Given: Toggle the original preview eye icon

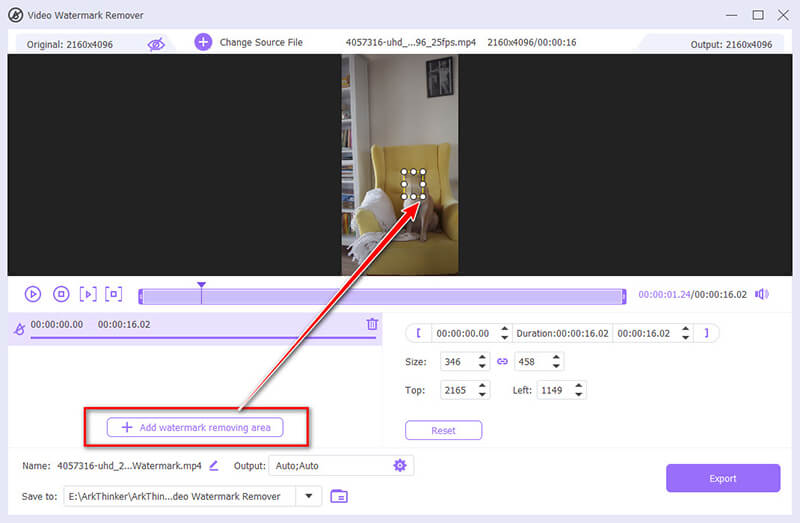Looking at the screenshot, I should [156, 44].
